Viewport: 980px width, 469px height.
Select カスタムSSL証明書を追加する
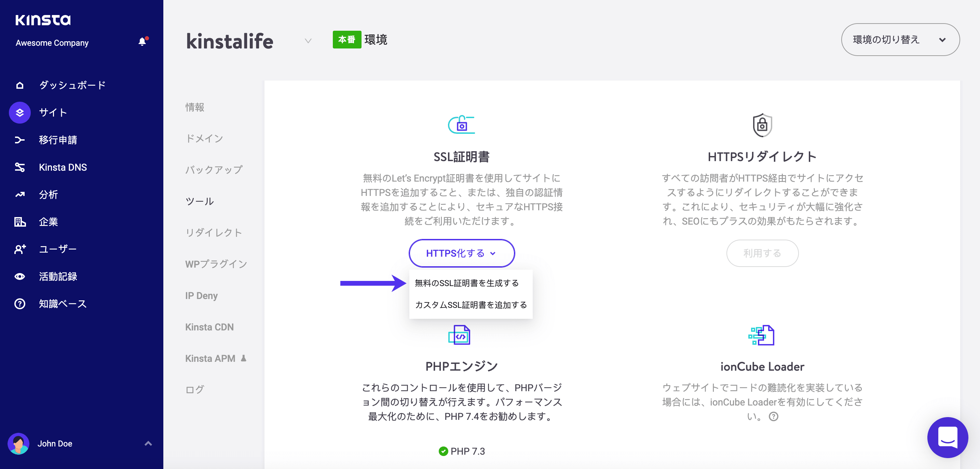[x=471, y=305]
